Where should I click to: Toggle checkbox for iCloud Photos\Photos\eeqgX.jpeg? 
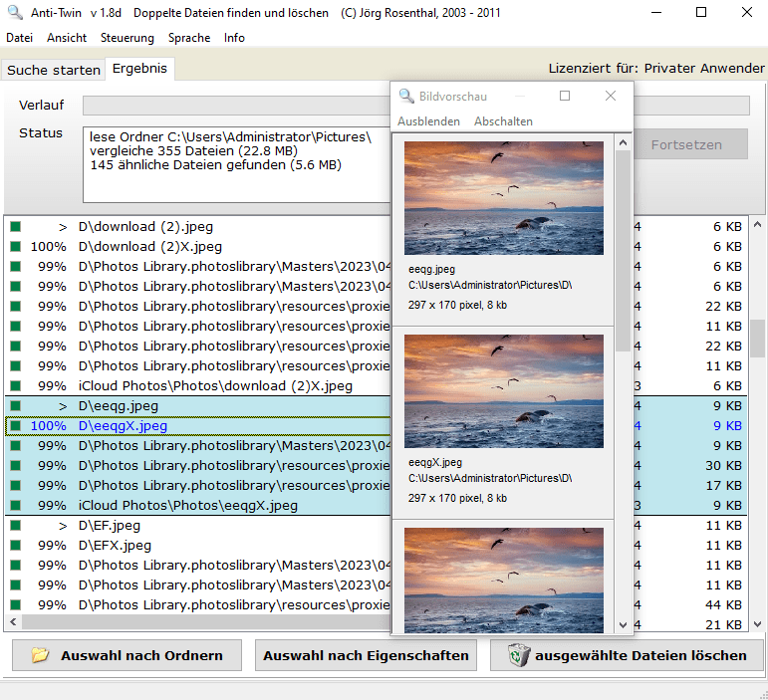pyautogui.click(x=16, y=505)
